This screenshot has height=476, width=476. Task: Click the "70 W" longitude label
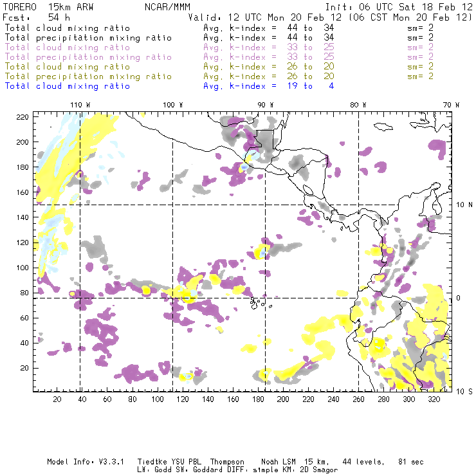[451, 105]
